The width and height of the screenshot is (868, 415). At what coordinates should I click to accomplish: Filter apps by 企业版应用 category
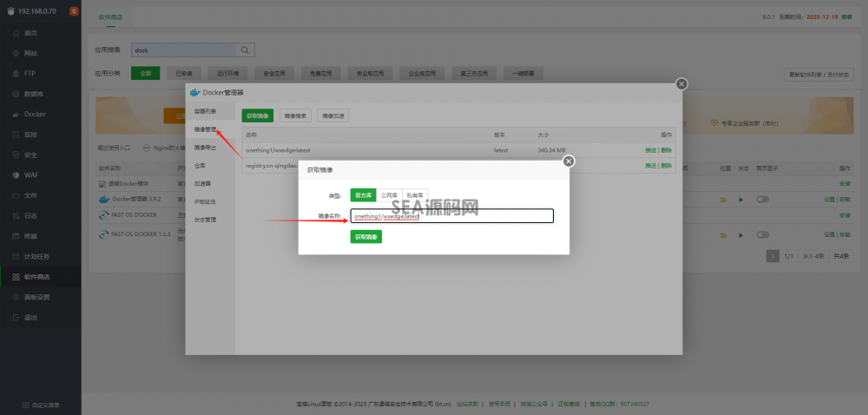click(x=422, y=73)
